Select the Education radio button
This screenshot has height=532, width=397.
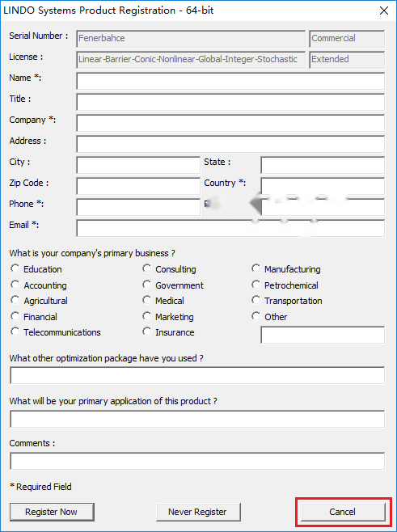(15, 268)
